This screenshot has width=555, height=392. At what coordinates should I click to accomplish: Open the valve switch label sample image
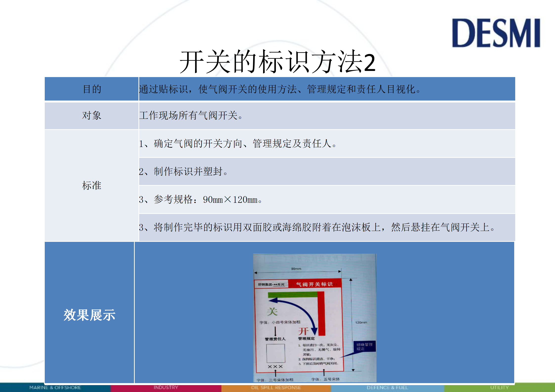(x=315, y=318)
